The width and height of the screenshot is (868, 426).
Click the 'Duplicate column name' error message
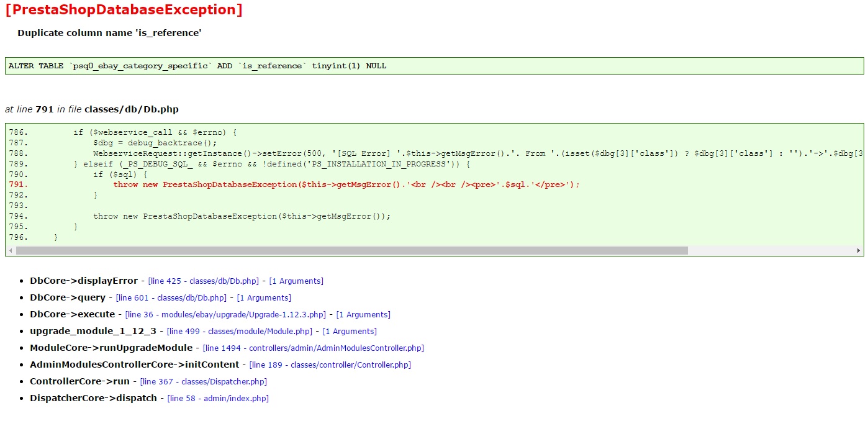[109, 33]
